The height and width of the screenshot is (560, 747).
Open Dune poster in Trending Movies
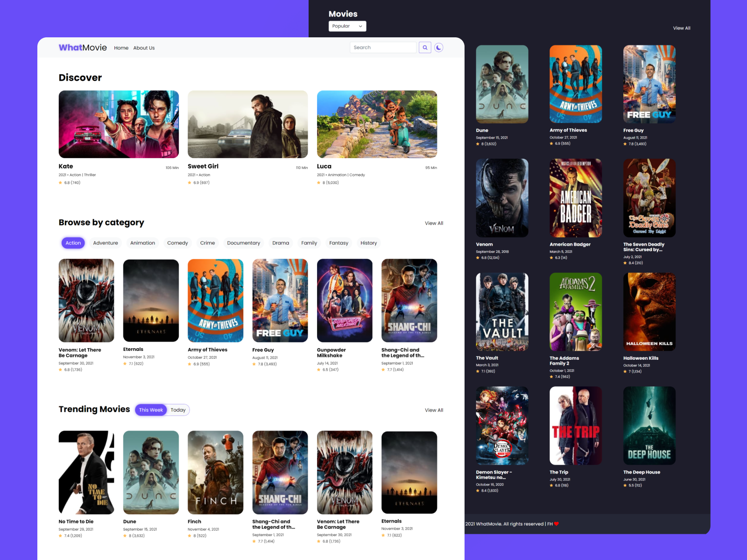click(x=151, y=472)
